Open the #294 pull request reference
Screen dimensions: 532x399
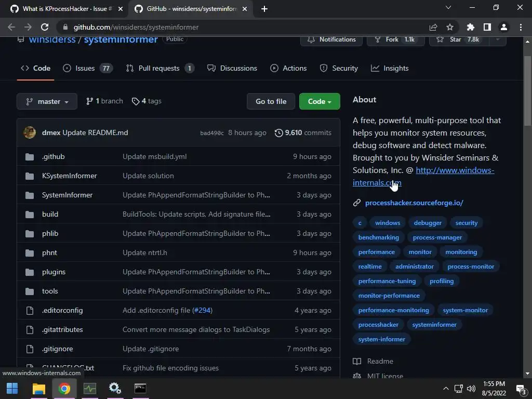pyautogui.click(x=202, y=311)
